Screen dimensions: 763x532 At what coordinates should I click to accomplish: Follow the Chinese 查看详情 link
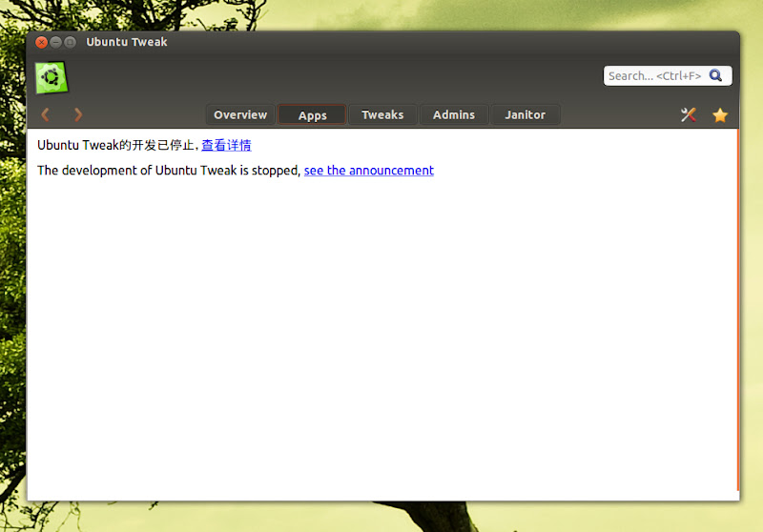(226, 145)
